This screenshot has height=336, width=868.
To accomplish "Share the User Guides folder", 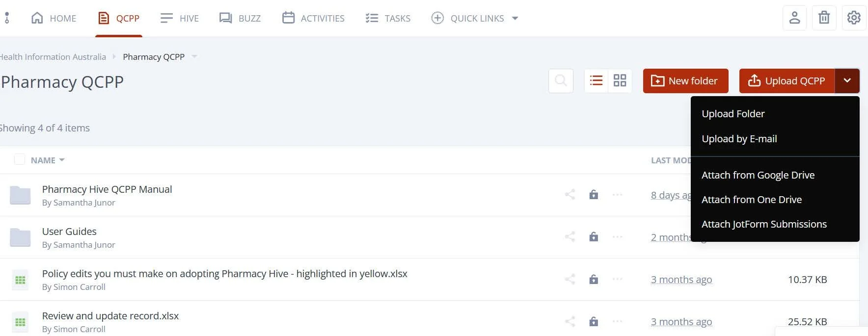I will pyautogui.click(x=570, y=237).
